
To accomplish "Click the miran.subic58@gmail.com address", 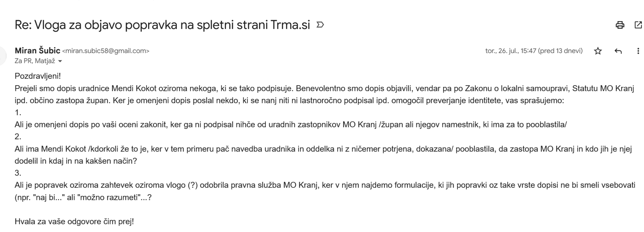I will pos(106,51).
